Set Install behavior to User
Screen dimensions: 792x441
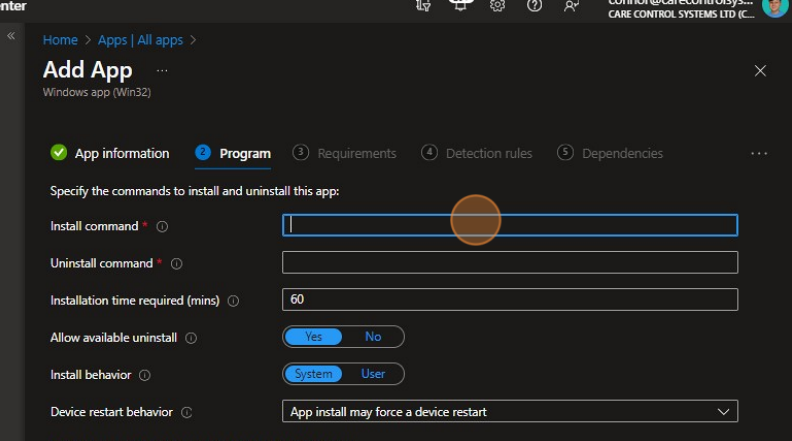[372, 374]
